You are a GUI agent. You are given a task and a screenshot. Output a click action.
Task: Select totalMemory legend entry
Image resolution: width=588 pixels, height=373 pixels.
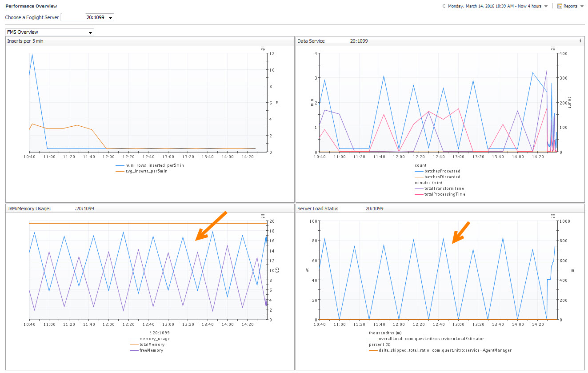(147, 345)
